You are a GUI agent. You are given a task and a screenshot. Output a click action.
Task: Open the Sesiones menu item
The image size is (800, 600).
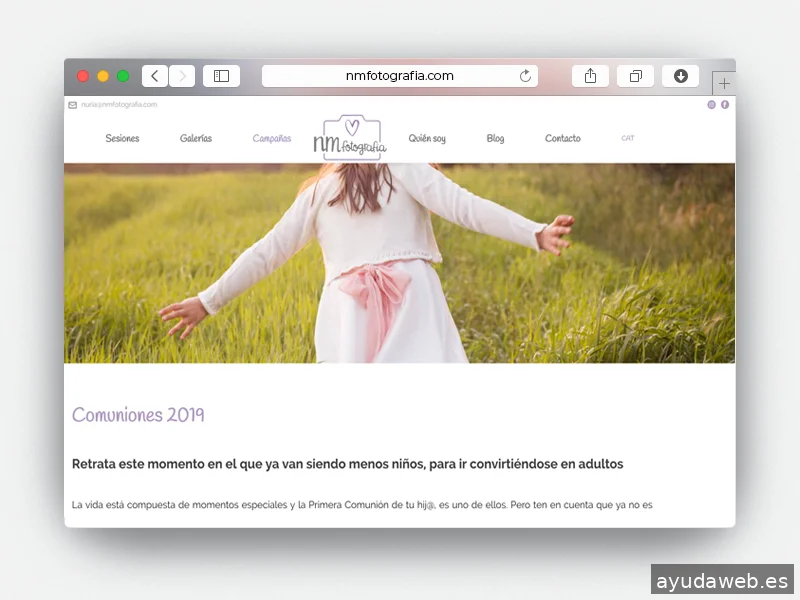(x=122, y=138)
